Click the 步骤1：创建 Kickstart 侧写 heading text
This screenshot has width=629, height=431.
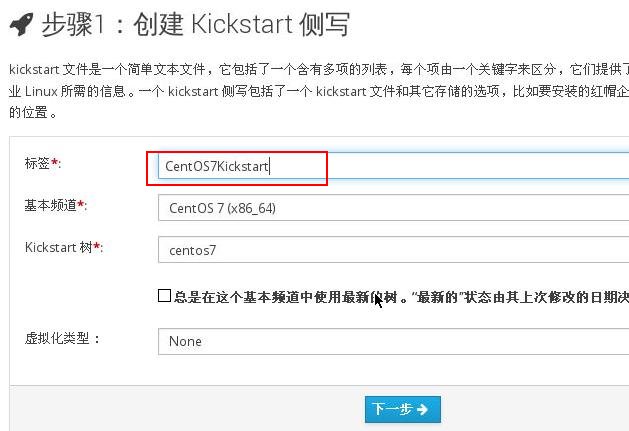tap(195, 24)
